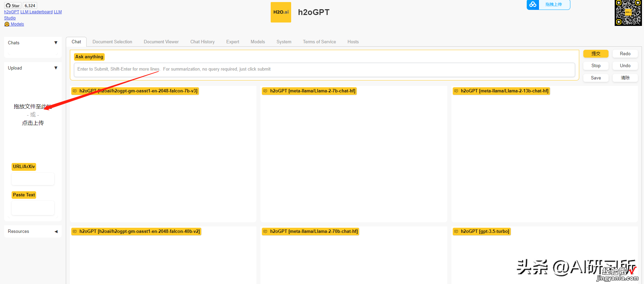This screenshot has width=644, height=284.
Task: Click chat icon of Llama-2-70b-chat-hf panel
Action: tap(265, 231)
